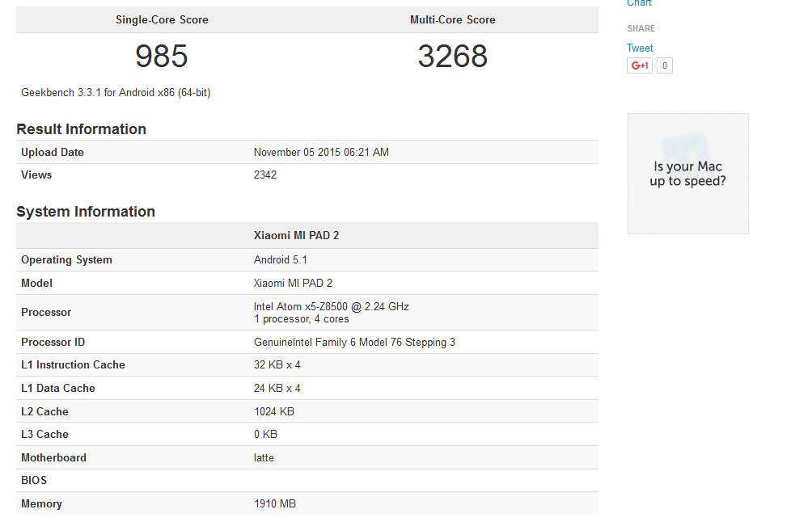Click the single-core score value 985
The width and height of the screenshot is (812, 522).
pyautogui.click(x=162, y=57)
